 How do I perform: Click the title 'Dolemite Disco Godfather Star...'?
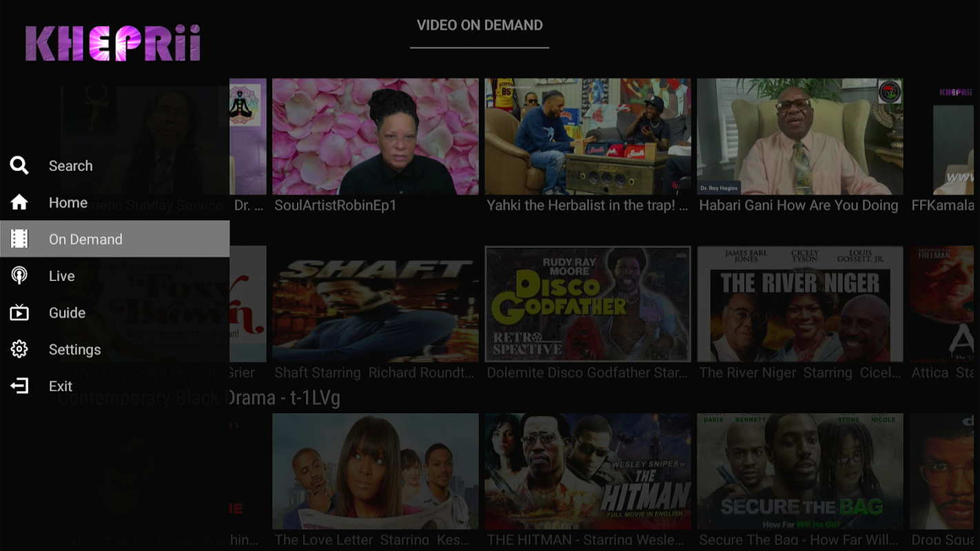[587, 373]
